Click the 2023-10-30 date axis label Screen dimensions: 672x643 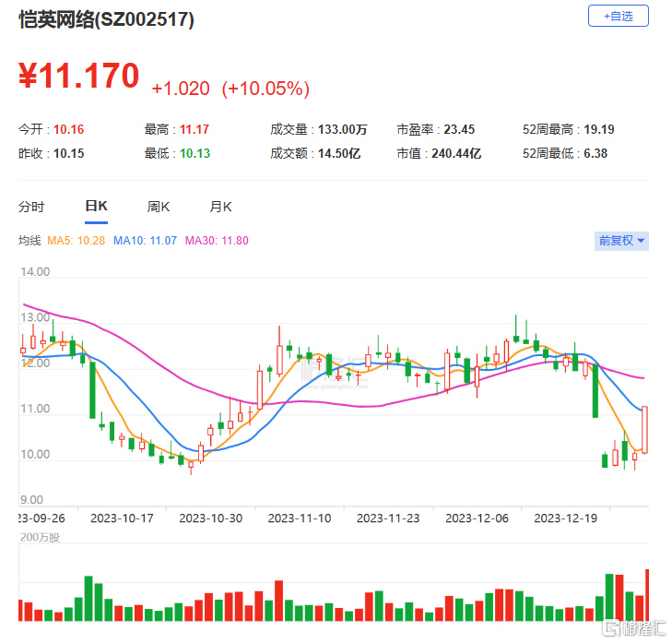point(210,518)
